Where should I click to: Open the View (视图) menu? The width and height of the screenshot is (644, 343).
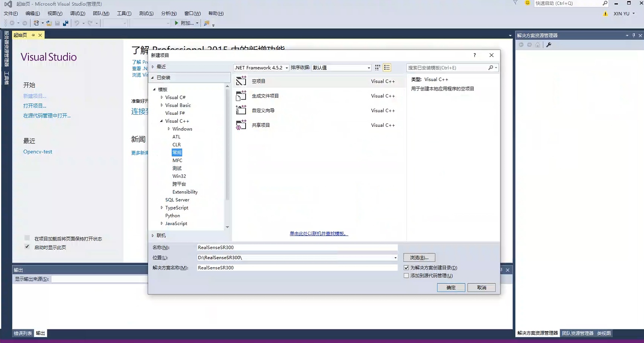[x=55, y=14]
